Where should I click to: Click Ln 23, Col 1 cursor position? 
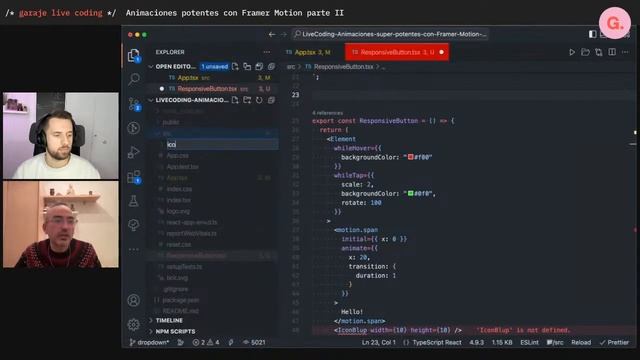(378, 342)
